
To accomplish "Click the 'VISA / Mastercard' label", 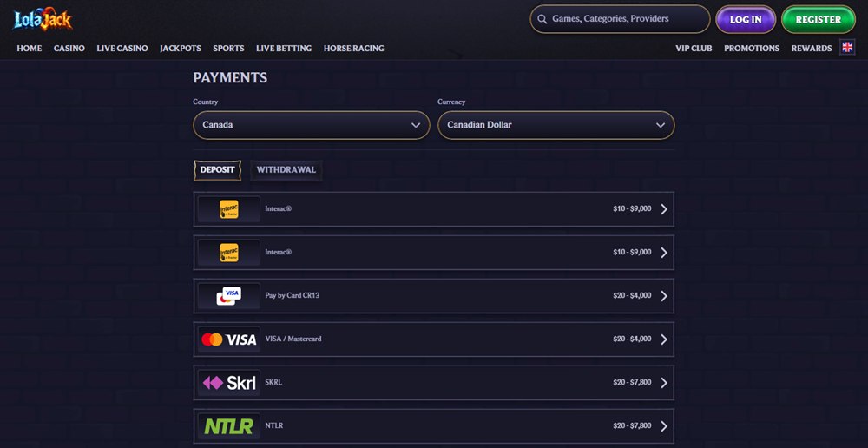I will click(293, 339).
